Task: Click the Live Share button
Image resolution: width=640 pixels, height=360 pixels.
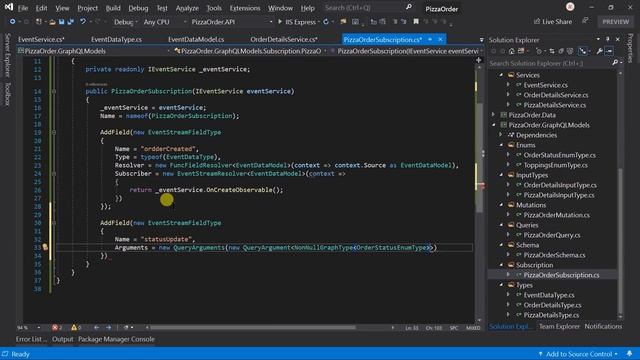Action: [x=553, y=22]
